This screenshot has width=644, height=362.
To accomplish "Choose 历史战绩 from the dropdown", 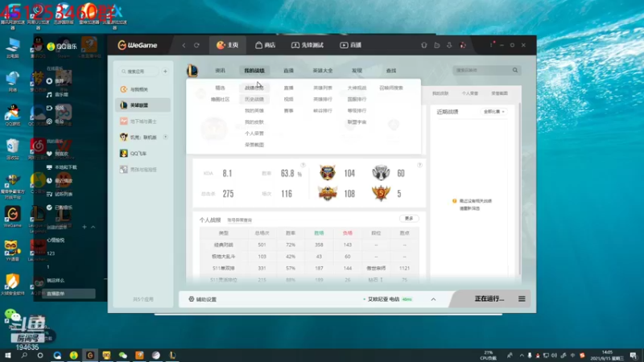I will [x=254, y=99].
